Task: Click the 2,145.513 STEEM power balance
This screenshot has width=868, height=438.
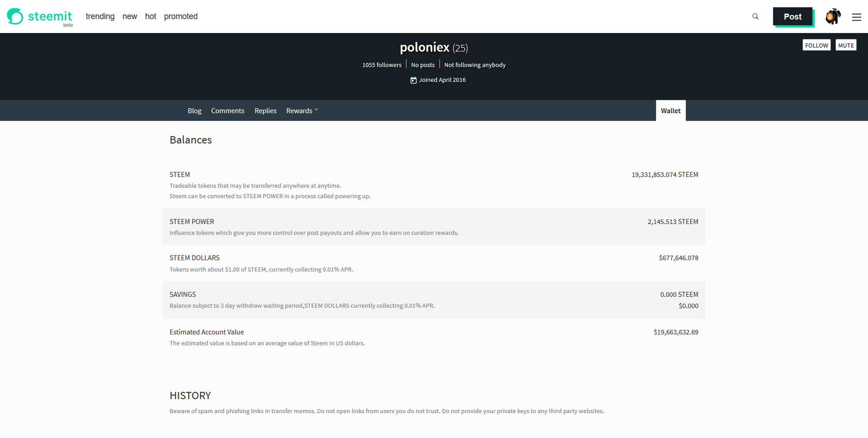Action: [673, 222]
